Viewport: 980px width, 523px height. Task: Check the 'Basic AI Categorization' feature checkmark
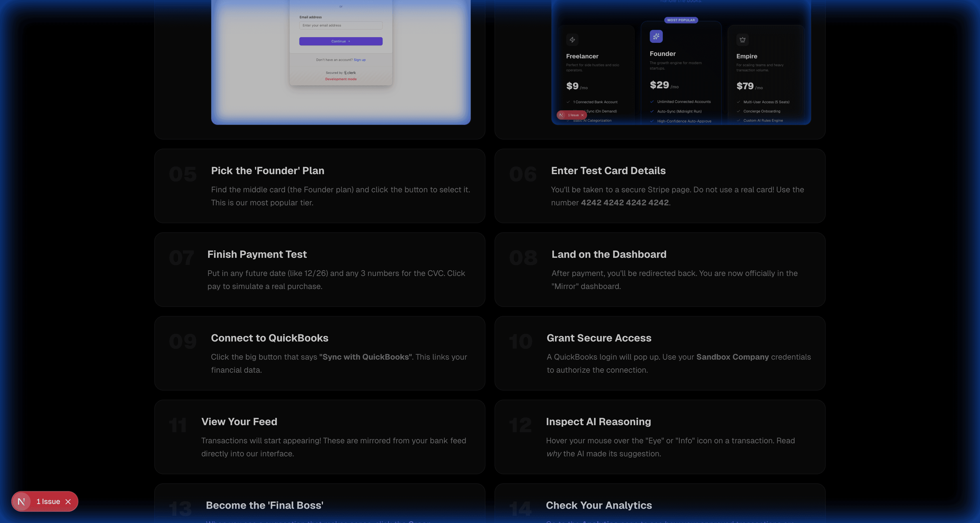tap(568, 120)
